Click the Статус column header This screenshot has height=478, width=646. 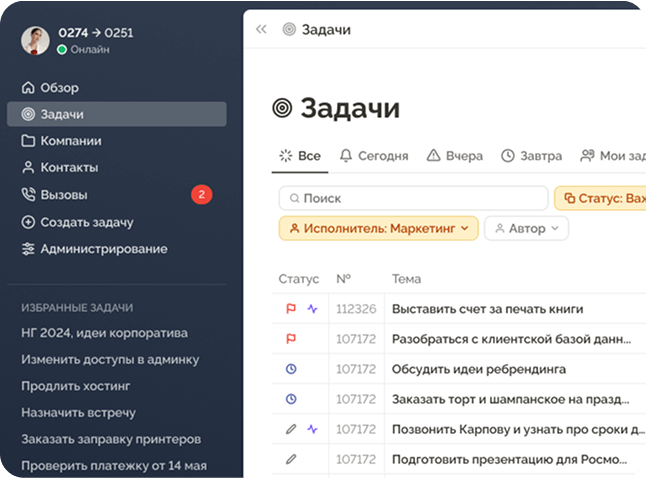(299, 279)
